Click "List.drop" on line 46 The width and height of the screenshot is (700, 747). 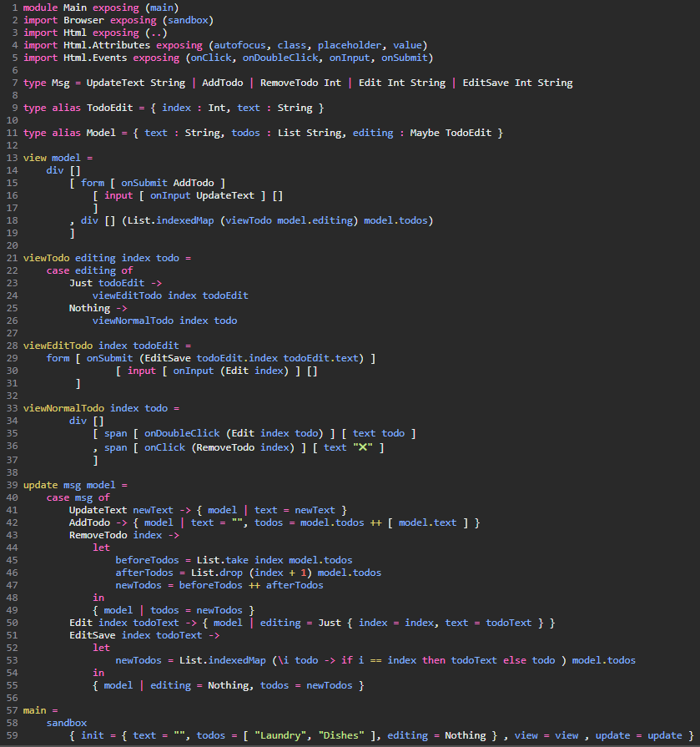217,573
